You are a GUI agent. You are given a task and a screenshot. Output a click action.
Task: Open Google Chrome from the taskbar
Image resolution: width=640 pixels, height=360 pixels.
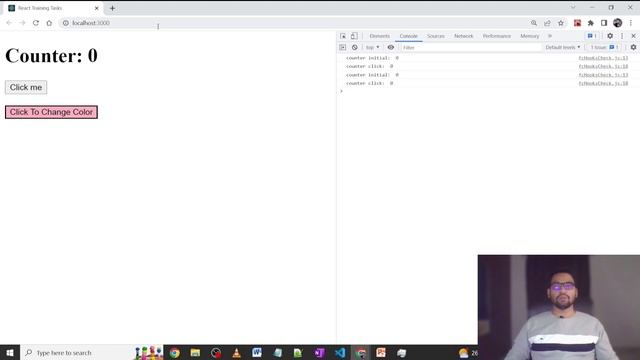[175, 352]
